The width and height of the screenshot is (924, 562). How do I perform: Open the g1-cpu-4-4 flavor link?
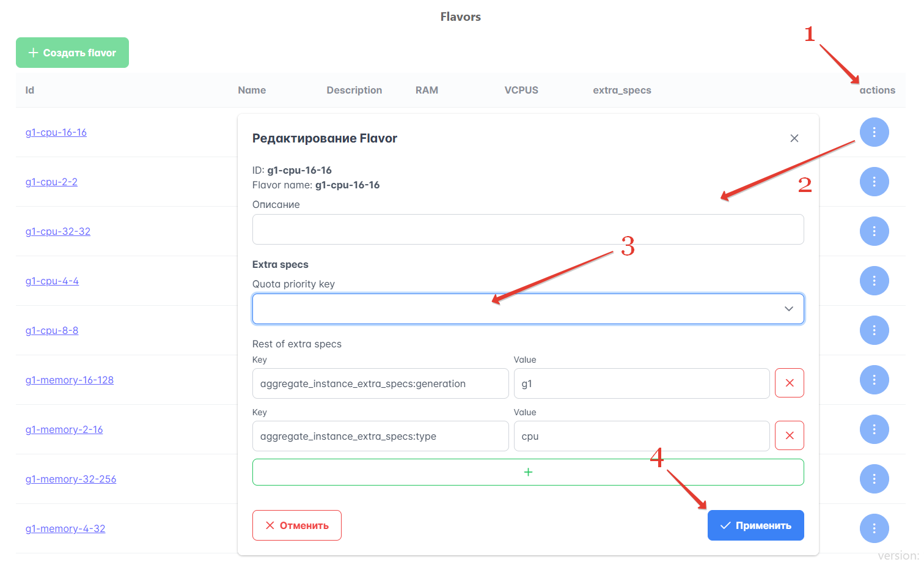(52, 281)
